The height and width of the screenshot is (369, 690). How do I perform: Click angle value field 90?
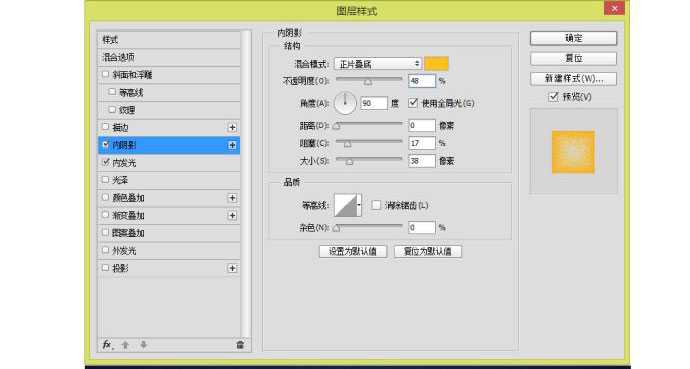(x=374, y=103)
